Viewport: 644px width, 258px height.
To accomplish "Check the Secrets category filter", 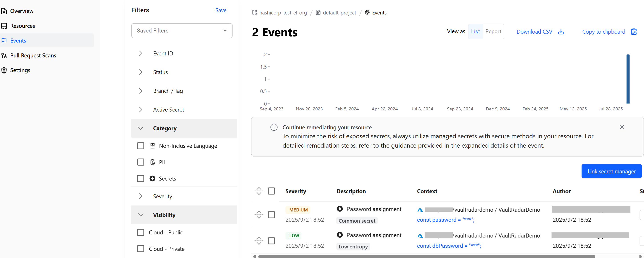I will tap(141, 179).
